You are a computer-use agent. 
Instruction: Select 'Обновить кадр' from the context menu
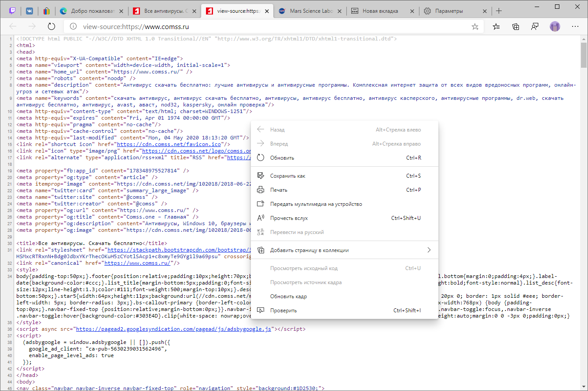coord(345,296)
